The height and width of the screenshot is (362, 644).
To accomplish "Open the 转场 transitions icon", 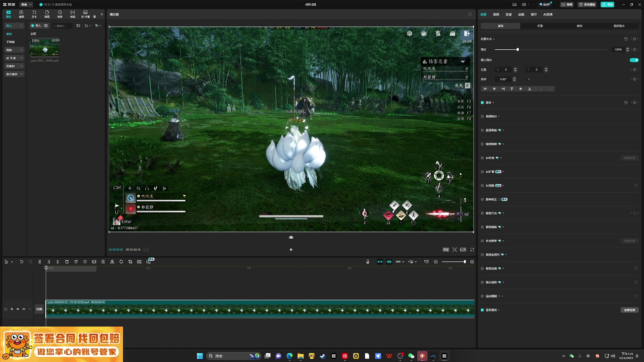I will (72, 14).
